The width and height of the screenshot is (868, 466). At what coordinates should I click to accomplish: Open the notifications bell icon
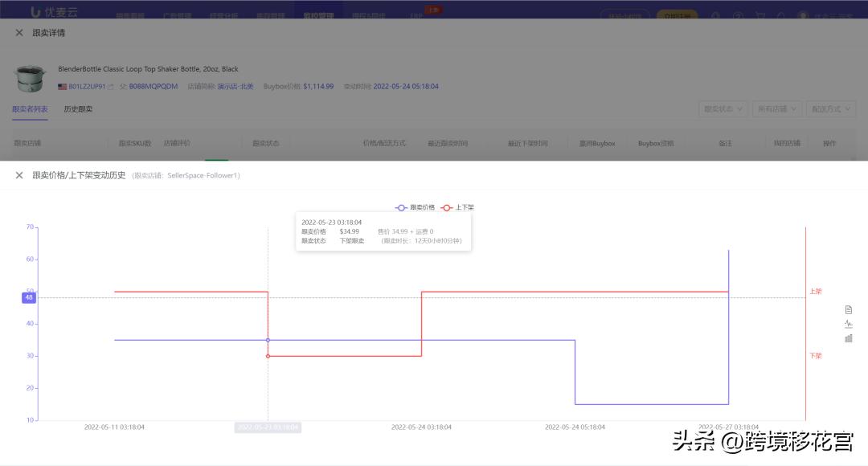click(780, 14)
